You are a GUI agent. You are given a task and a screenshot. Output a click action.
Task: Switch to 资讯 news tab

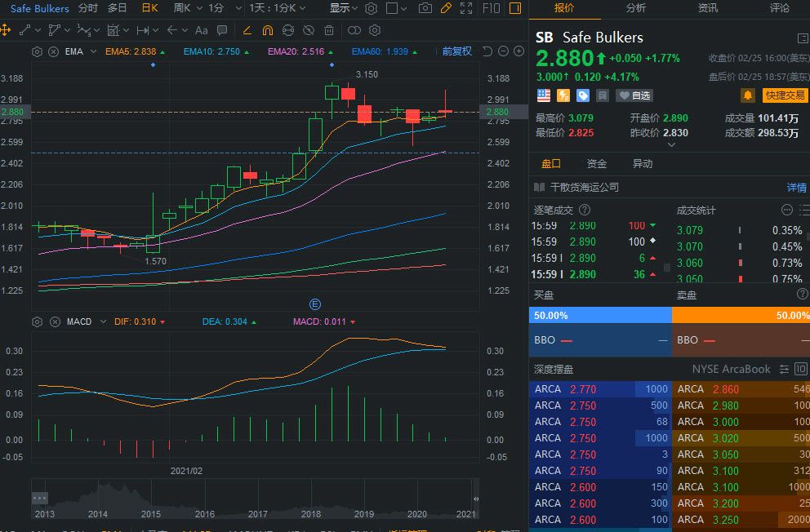pyautogui.click(x=707, y=7)
